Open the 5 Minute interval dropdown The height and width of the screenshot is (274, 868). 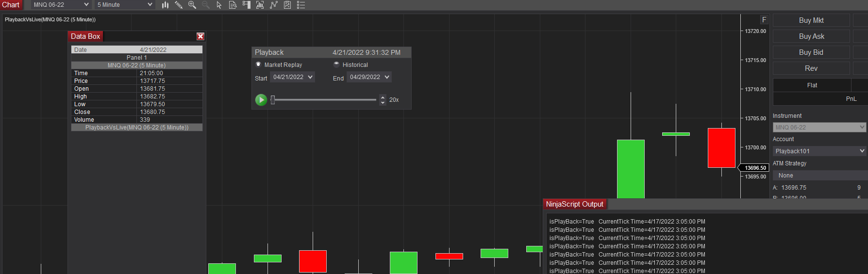pyautogui.click(x=125, y=4)
